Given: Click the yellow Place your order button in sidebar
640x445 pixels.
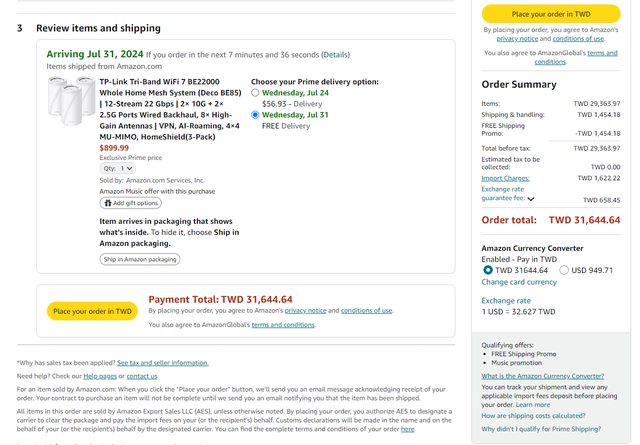Looking at the screenshot, I should click(551, 14).
